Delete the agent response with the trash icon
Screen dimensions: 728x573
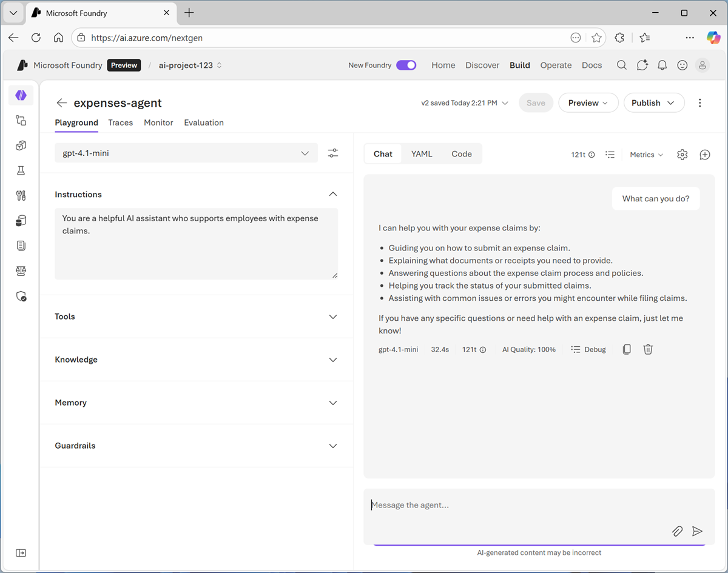[648, 349]
